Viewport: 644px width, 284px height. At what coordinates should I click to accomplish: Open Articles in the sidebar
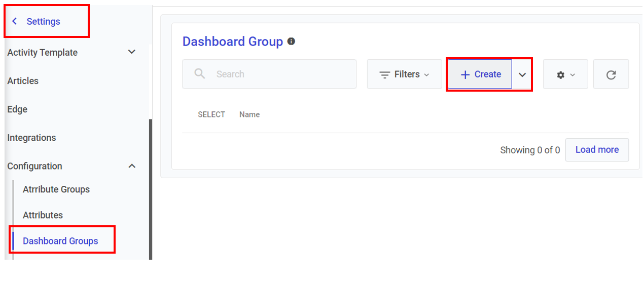(23, 81)
